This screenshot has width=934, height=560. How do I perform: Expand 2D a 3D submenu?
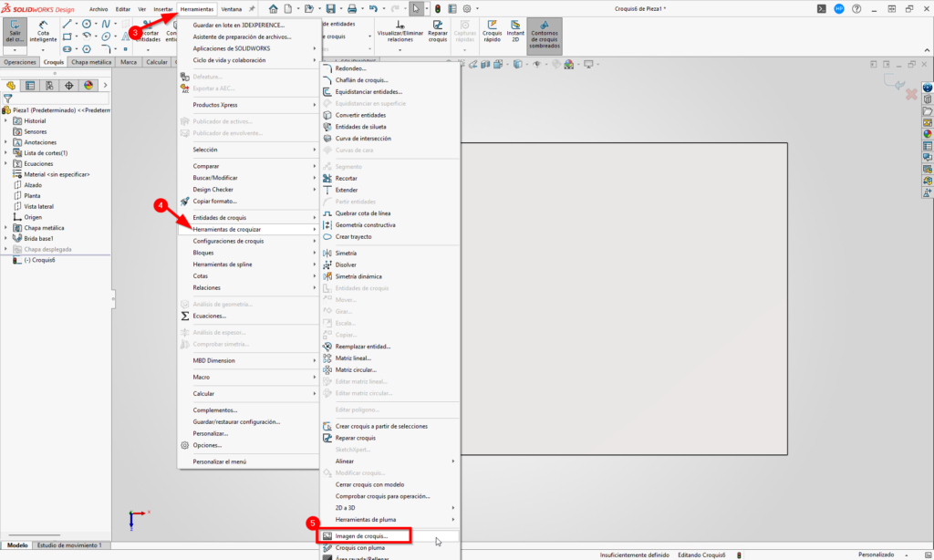(x=390, y=508)
